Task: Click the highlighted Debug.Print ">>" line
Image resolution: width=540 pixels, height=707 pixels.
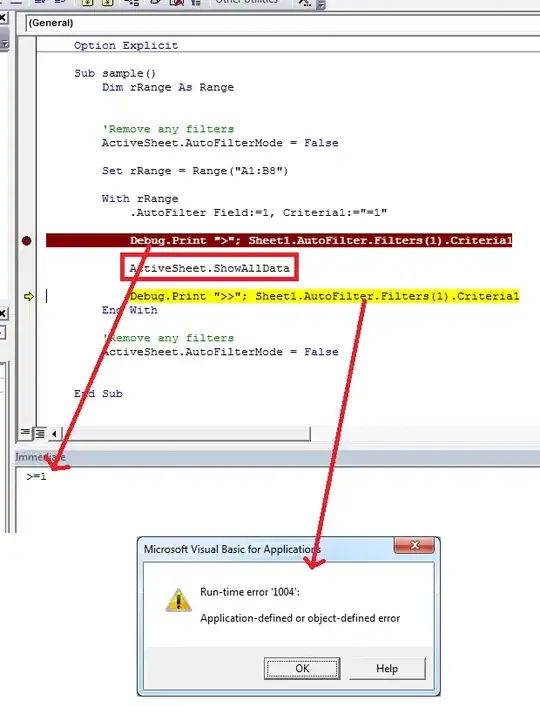Action: pos(324,296)
